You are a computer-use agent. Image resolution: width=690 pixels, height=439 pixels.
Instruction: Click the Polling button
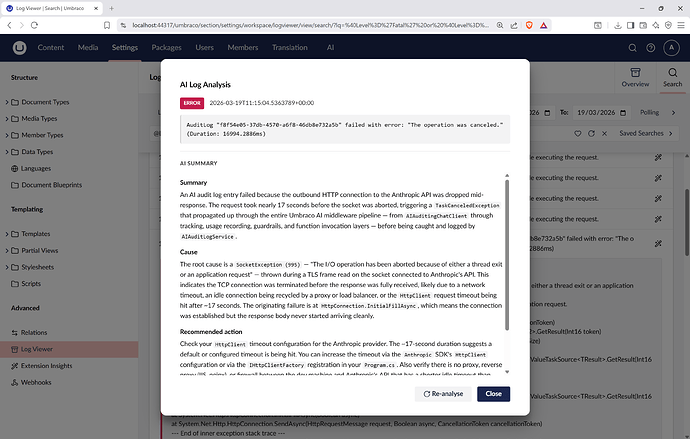[x=650, y=113]
